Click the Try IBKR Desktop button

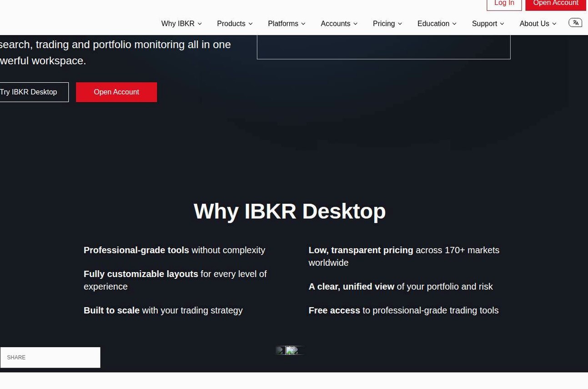(x=34, y=92)
